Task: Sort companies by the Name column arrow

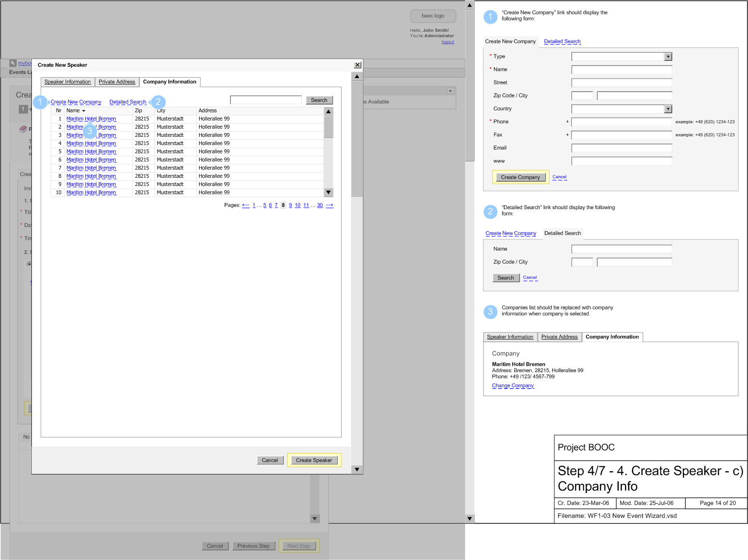Action: 83,111
